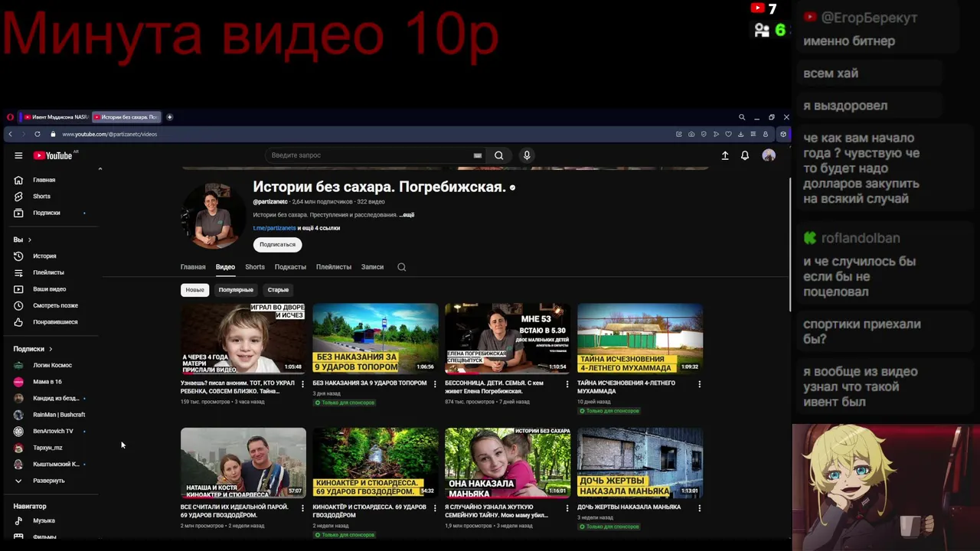Search within channel using the magnifier icon
The width and height of the screenshot is (980, 551).
pos(401,267)
